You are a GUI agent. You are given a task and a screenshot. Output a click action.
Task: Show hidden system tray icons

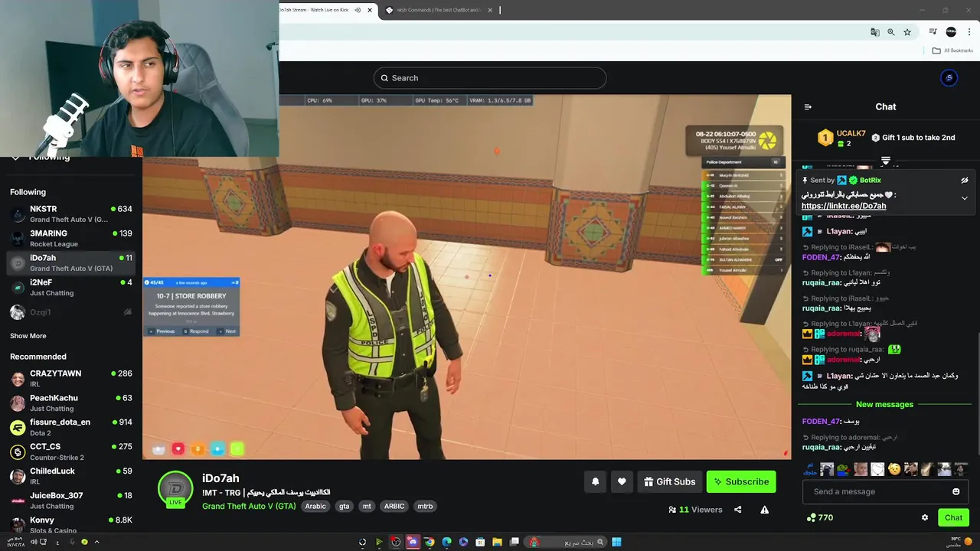(x=96, y=542)
